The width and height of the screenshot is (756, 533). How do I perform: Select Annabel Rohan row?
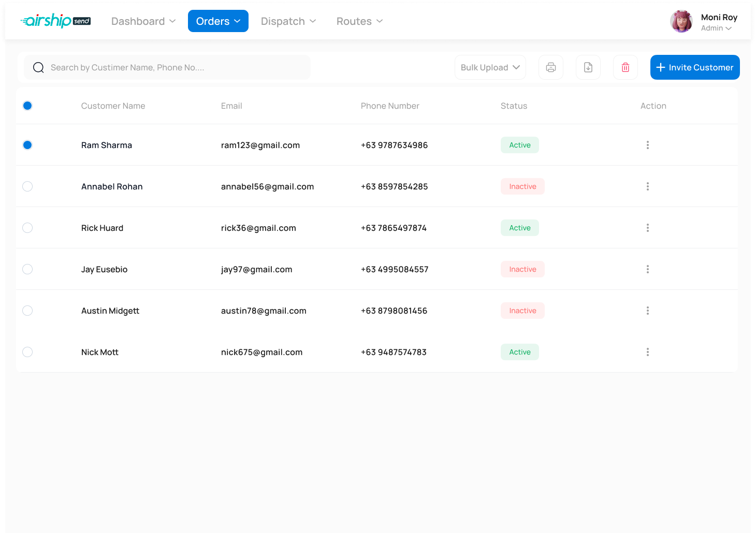point(27,186)
